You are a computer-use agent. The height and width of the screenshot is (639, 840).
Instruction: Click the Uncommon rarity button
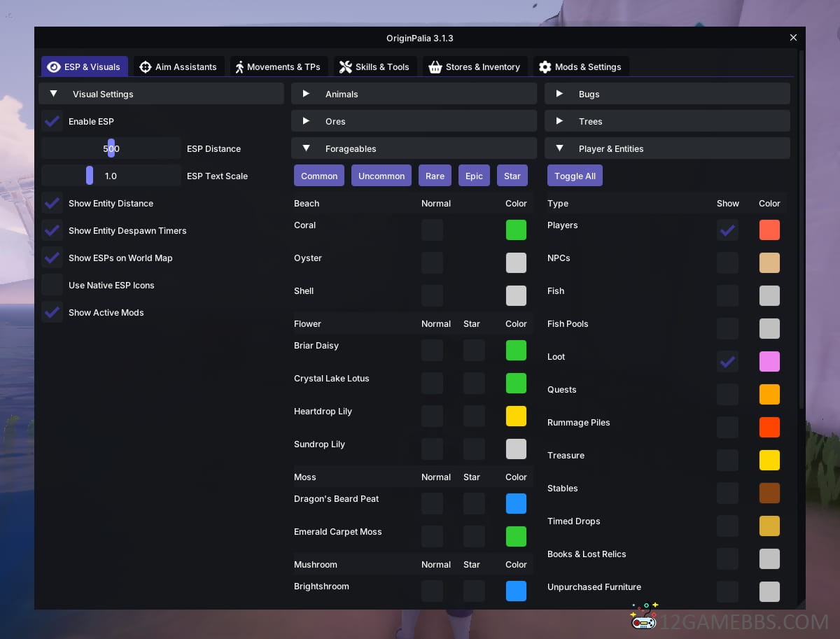[x=381, y=176]
